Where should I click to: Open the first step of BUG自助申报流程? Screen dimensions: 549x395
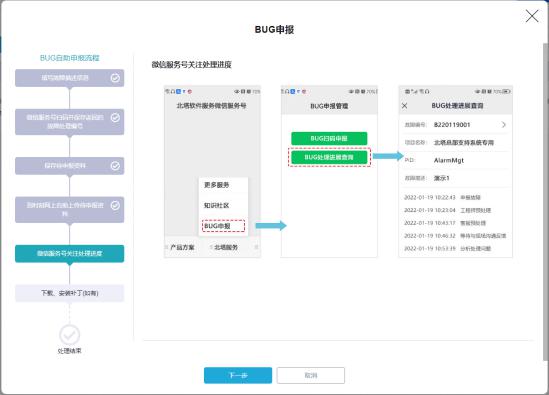coord(69,78)
